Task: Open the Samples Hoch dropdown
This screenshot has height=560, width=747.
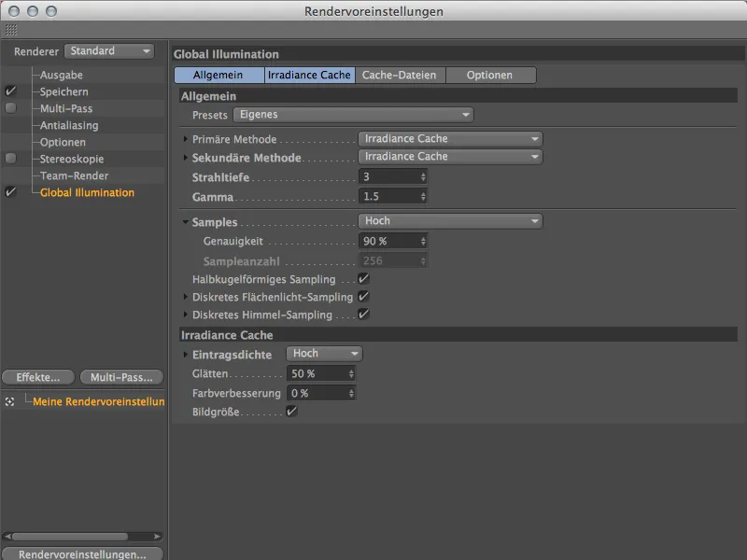Action: pyautogui.click(x=450, y=221)
